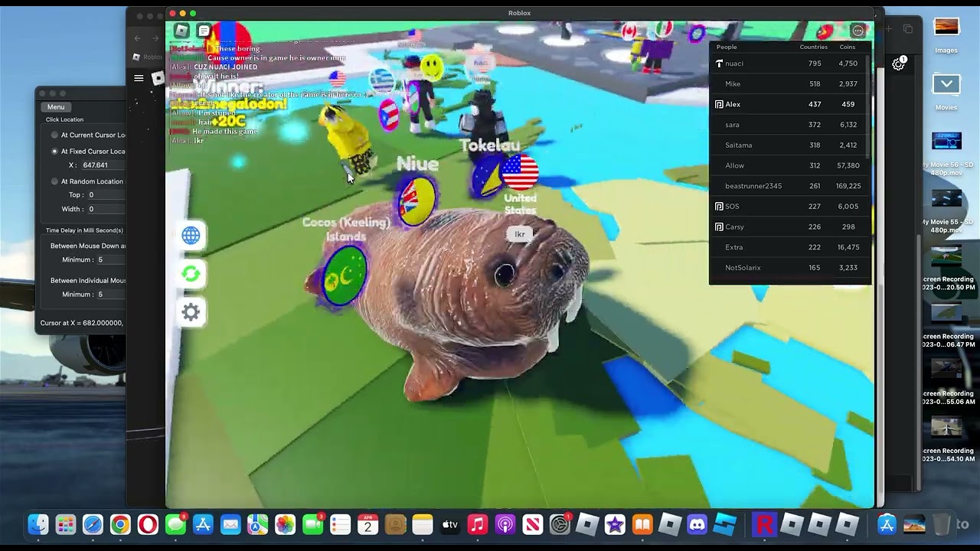The width and height of the screenshot is (980, 551).
Task: Click Saitama row in the leaderboard
Action: point(789,145)
